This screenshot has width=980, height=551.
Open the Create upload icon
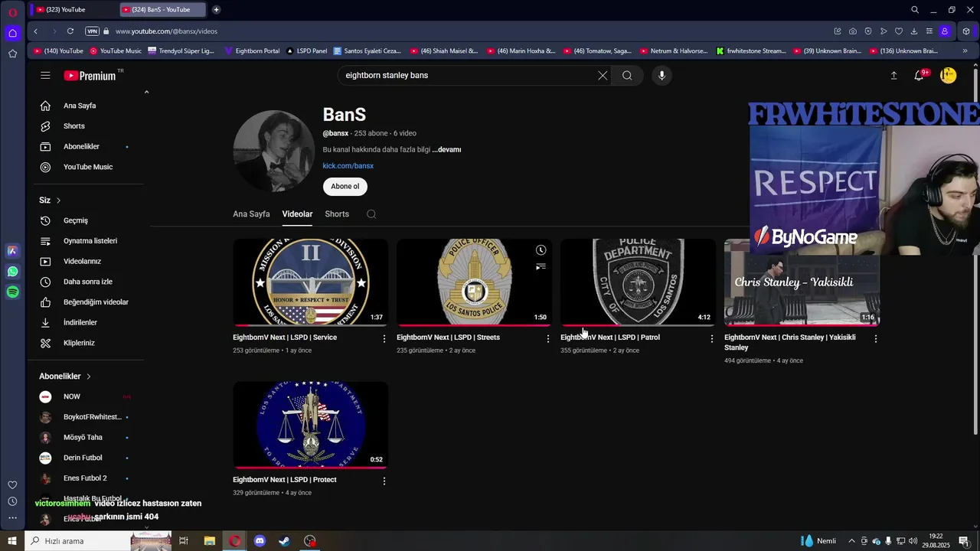pyautogui.click(x=893, y=75)
